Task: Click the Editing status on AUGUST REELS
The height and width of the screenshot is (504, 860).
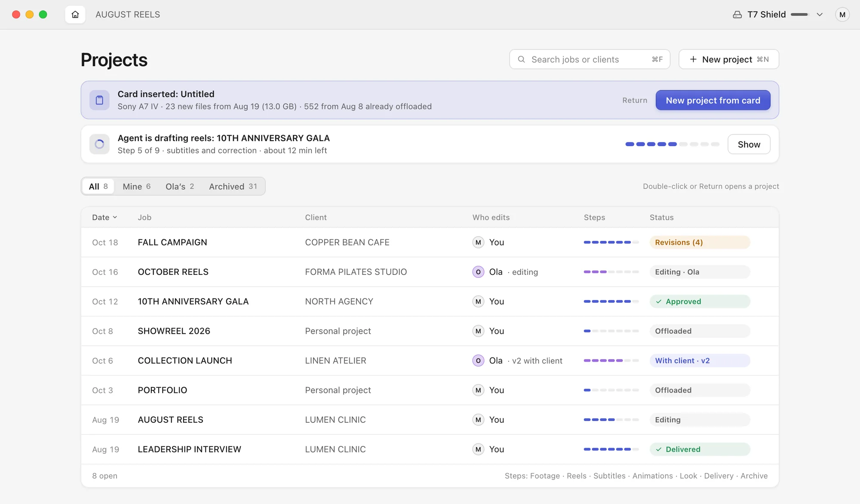Action: click(700, 420)
